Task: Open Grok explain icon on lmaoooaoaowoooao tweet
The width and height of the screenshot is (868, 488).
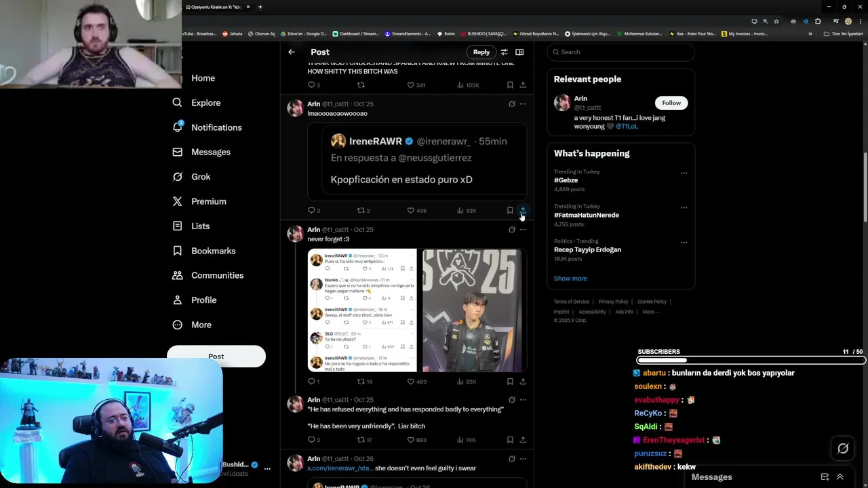Action: click(x=511, y=104)
